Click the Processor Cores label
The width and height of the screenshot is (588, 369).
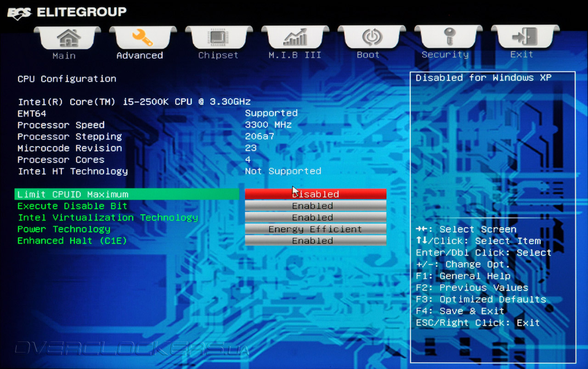pos(61,160)
